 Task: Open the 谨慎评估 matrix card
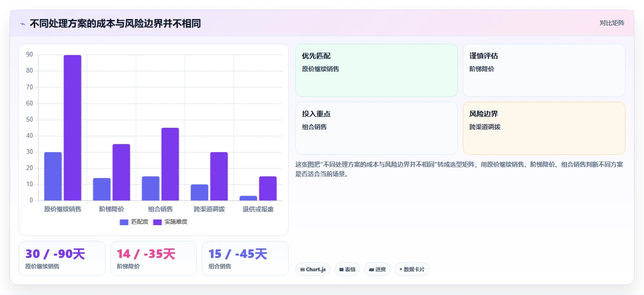pos(544,70)
